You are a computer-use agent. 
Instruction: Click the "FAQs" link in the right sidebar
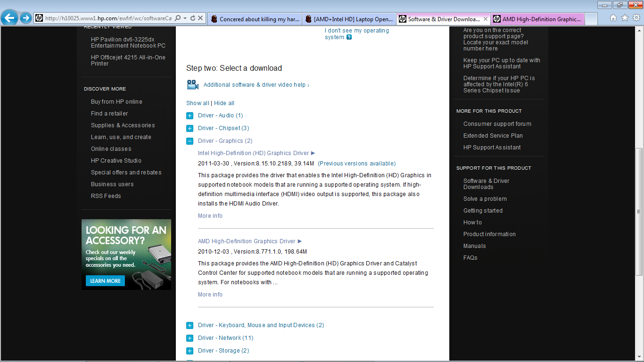(x=471, y=258)
